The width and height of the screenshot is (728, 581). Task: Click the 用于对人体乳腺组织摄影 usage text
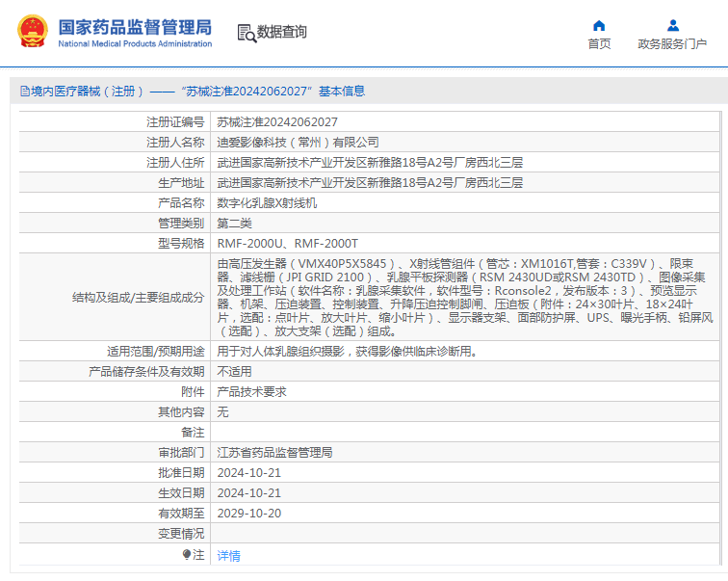tap(347, 351)
